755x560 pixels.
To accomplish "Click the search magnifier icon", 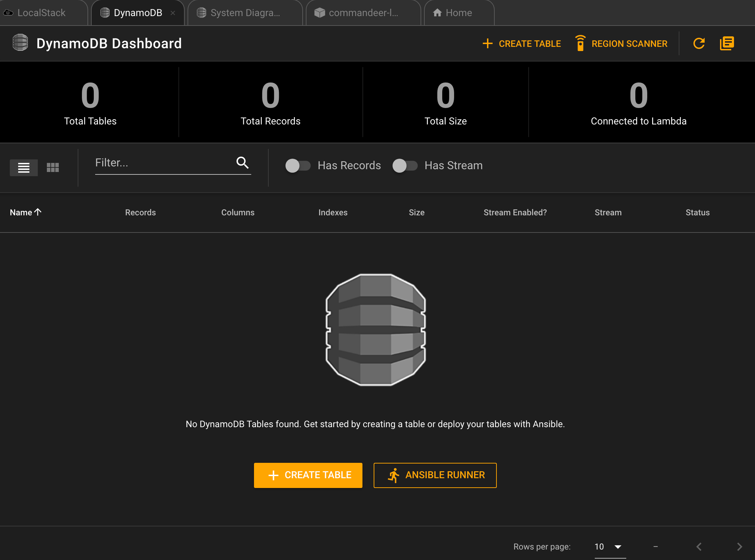I will pyautogui.click(x=242, y=163).
